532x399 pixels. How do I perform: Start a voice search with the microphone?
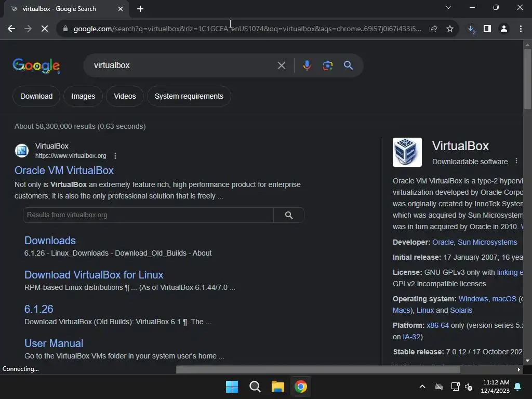307,65
